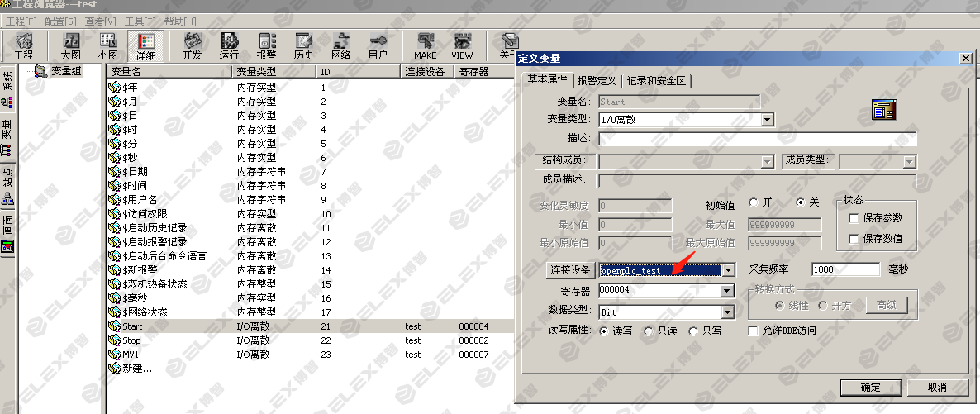The width and height of the screenshot is (980, 414).
Task: Open the 开发 development toolbar icon
Action: pyautogui.click(x=192, y=46)
